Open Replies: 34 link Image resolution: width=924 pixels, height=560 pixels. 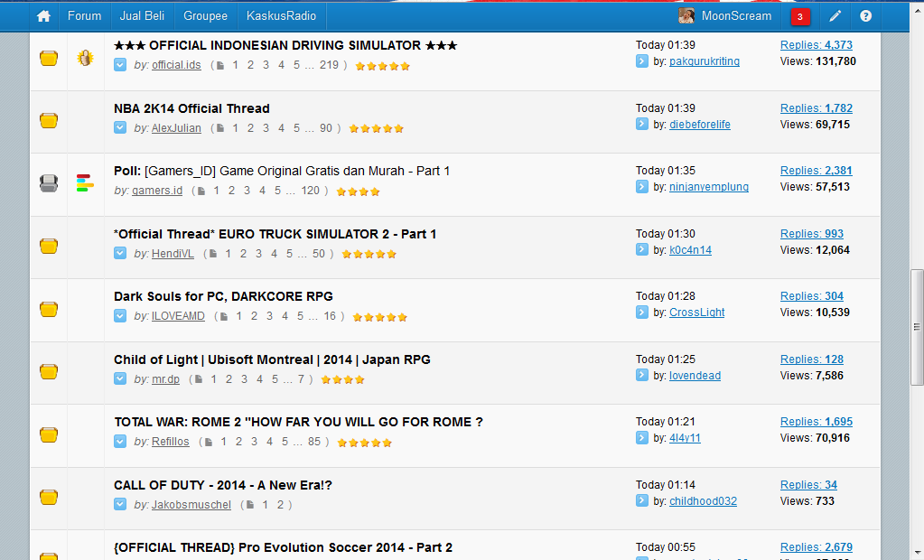coord(808,484)
